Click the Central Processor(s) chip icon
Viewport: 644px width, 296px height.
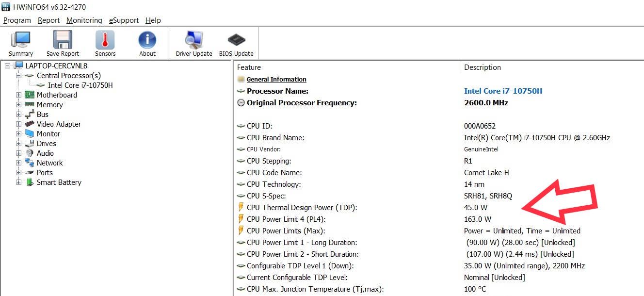tap(30, 75)
